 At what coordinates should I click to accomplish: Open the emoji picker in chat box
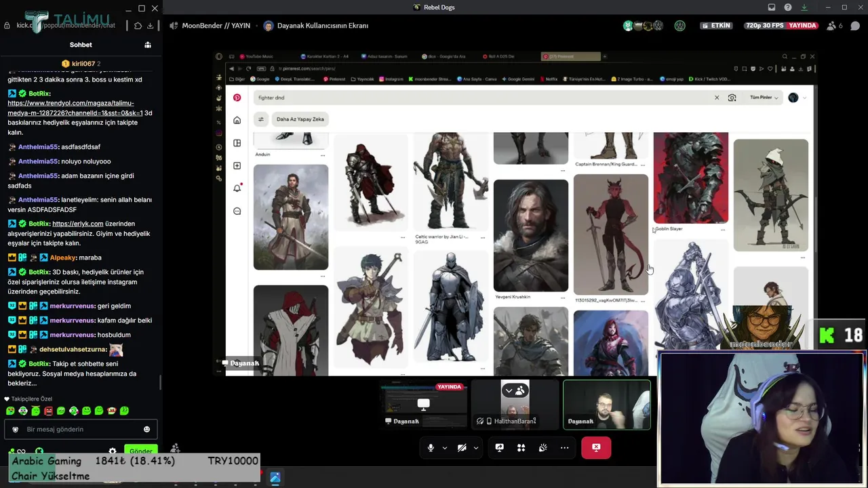click(x=146, y=429)
